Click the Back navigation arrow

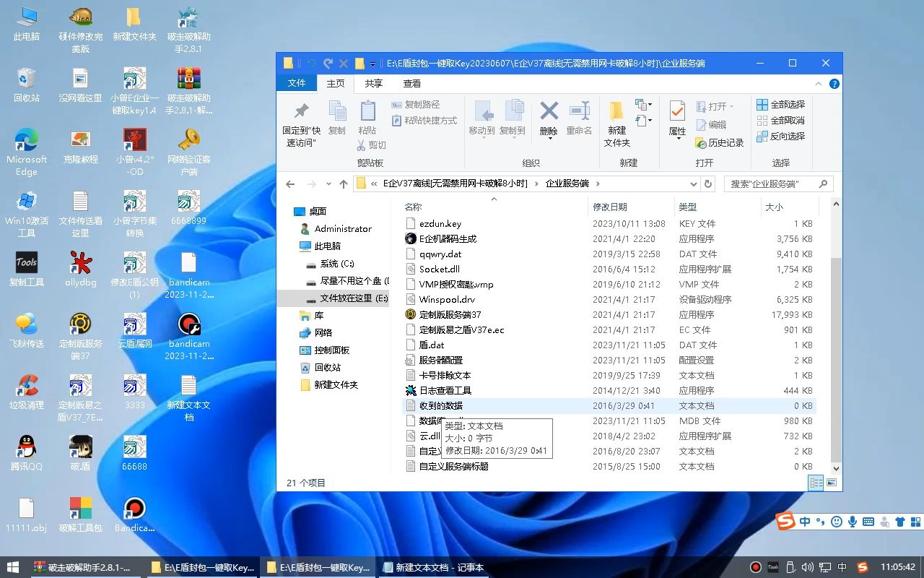point(290,184)
